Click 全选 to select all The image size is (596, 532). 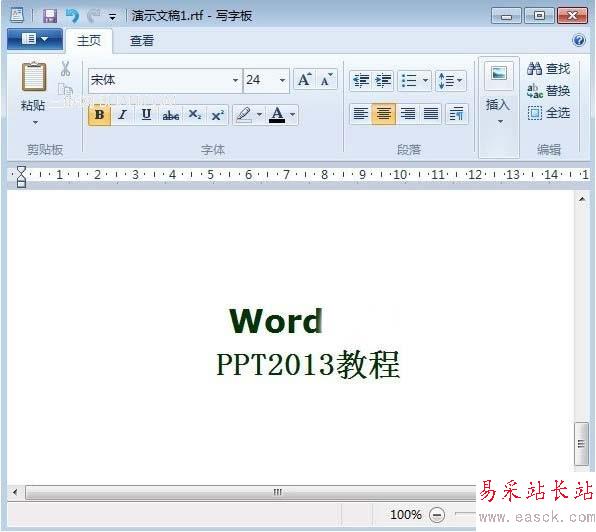tap(548, 113)
